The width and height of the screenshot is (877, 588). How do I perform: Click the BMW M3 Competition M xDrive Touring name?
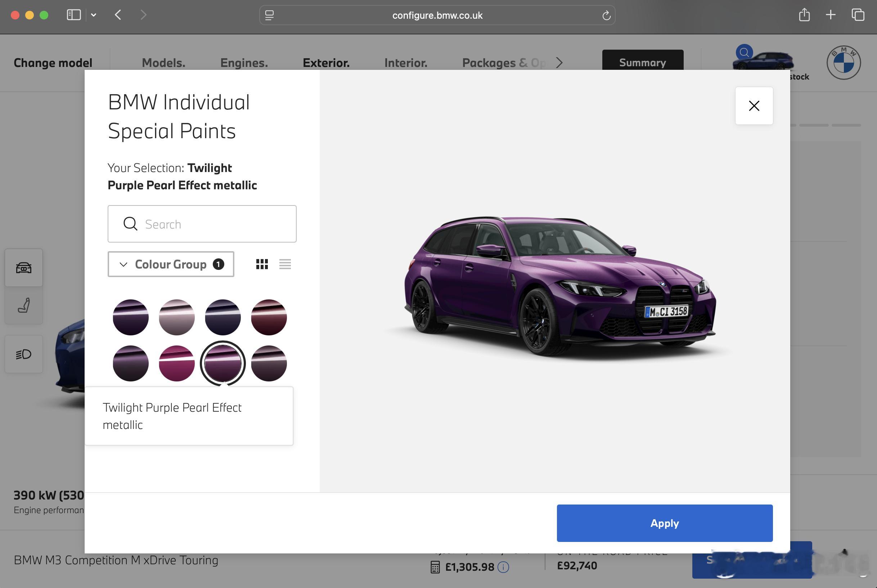[x=116, y=560]
